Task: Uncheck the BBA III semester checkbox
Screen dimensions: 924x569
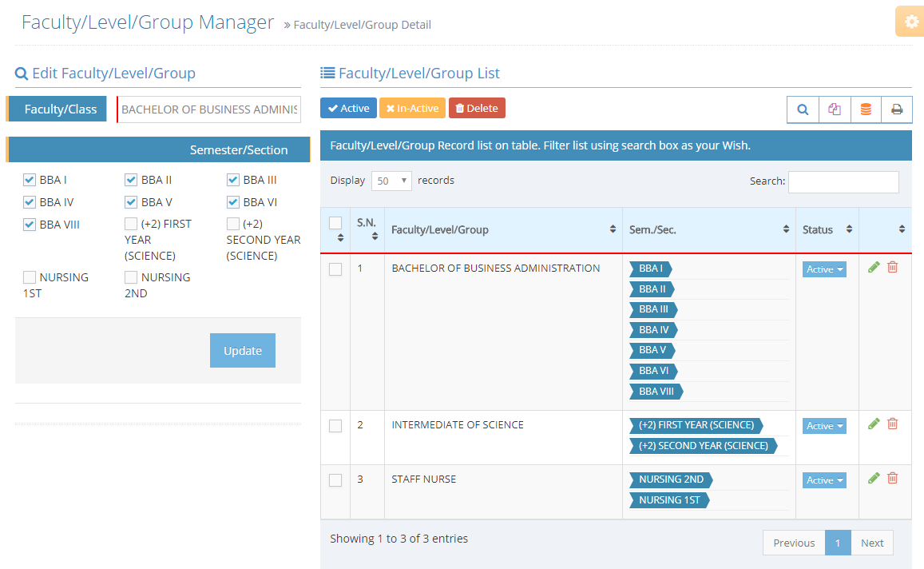Action: click(x=233, y=180)
